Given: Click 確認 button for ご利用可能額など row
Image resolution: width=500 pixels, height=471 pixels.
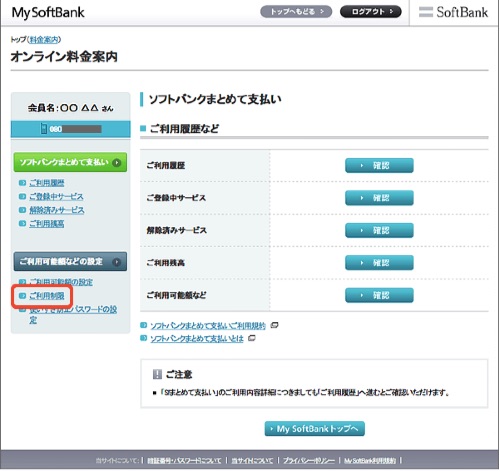Looking at the screenshot, I should coord(379,295).
